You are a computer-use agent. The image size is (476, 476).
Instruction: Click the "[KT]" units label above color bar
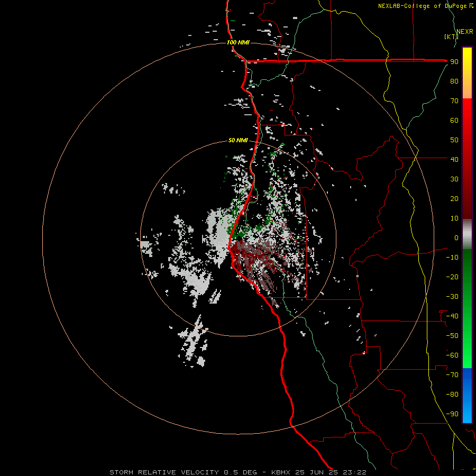point(451,36)
